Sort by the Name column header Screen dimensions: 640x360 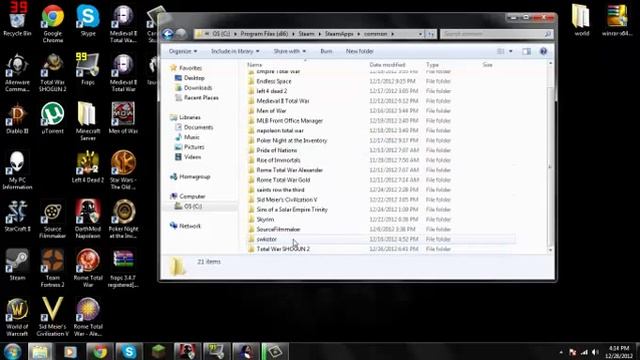pos(254,64)
